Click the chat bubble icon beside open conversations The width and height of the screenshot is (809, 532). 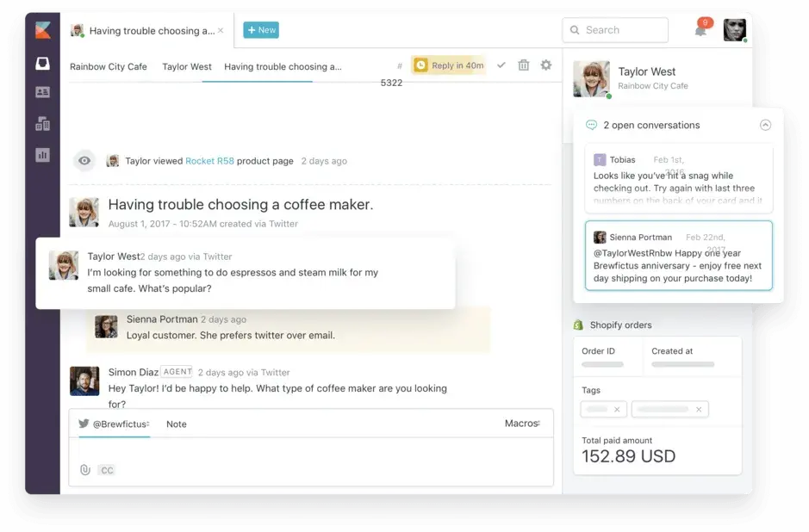point(591,125)
